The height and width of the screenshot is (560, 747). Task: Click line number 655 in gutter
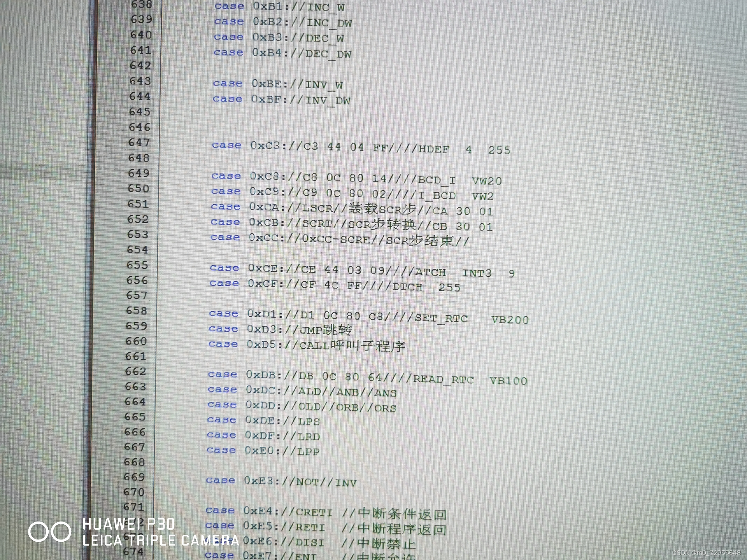pyautogui.click(x=137, y=265)
